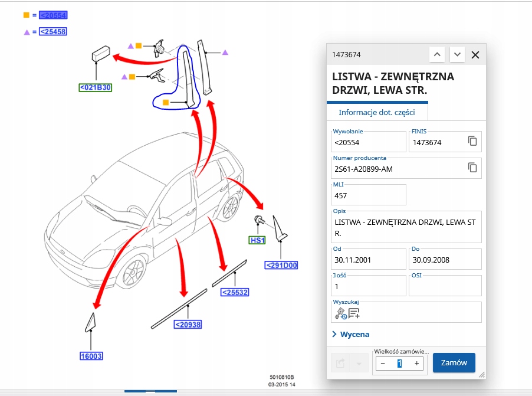The width and height of the screenshot is (532, 396).
Task: Click the add note icon under Wyszukaj
Action: click(x=354, y=313)
